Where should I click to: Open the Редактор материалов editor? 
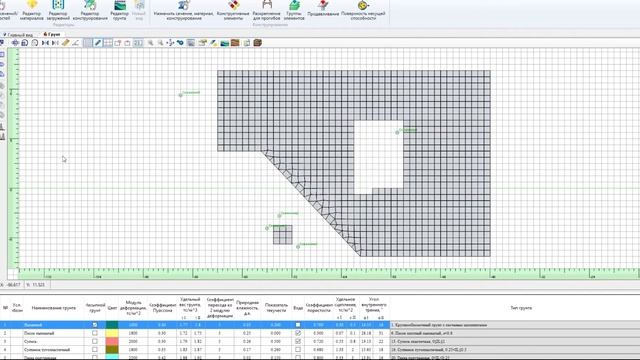(31, 10)
